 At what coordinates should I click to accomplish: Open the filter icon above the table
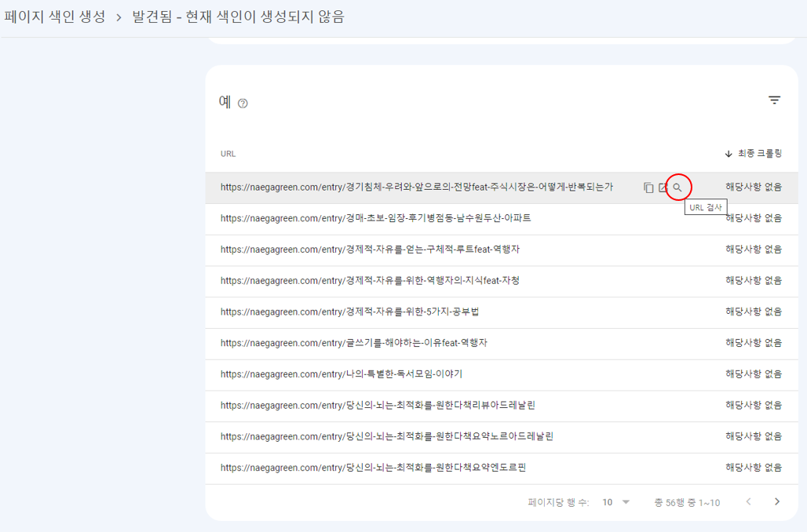(x=775, y=100)
